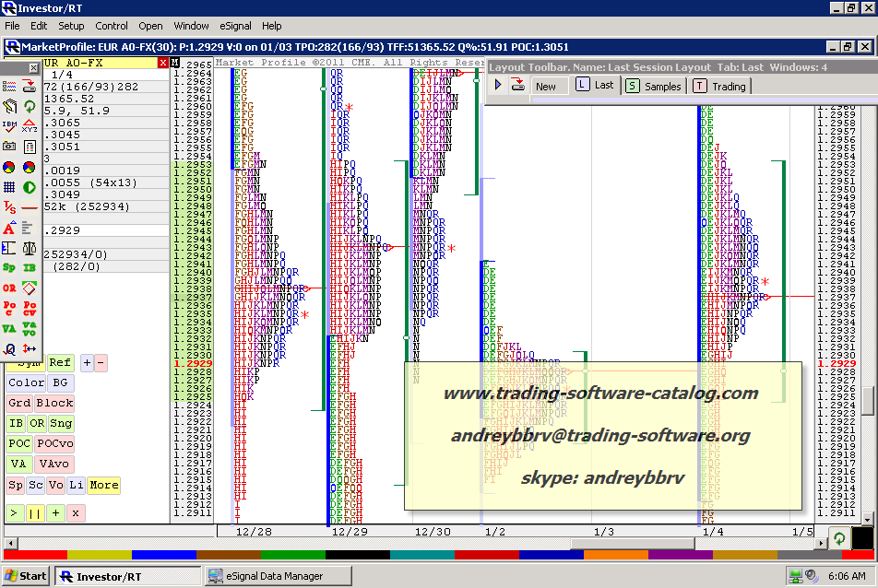
Task: Open eSignal Data Manager from taskbar
Action: [x=267, y=576]
